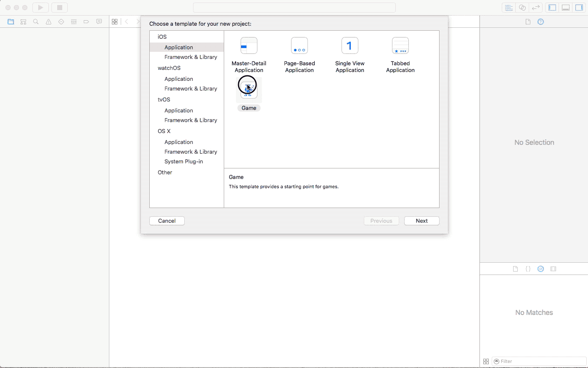Select the Assistant editor button
Image resolution: width=588 pixels, height=368 pixels.
pos(522,8)
